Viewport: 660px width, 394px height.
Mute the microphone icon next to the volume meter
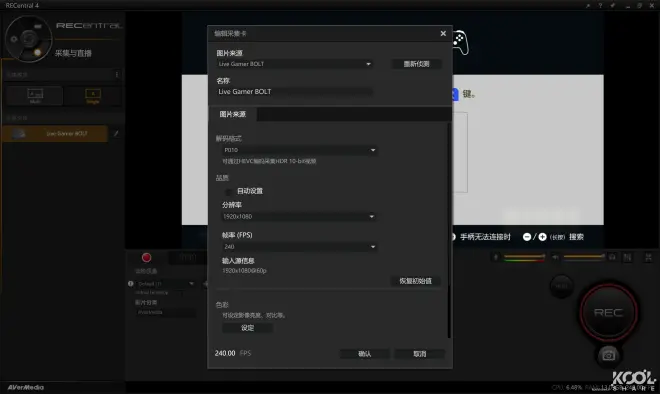(496, 257)
